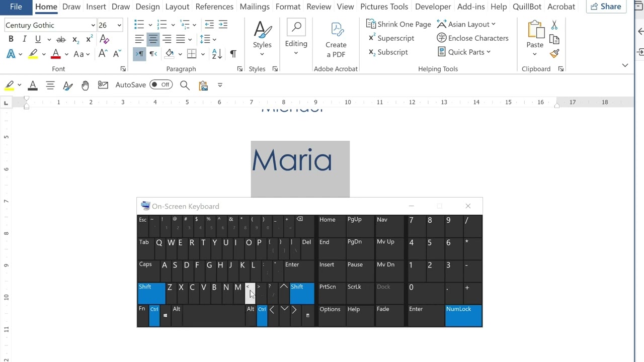Toggle right-to-left text direction
This screenshot has height=362, width=644.
point(153,54)
